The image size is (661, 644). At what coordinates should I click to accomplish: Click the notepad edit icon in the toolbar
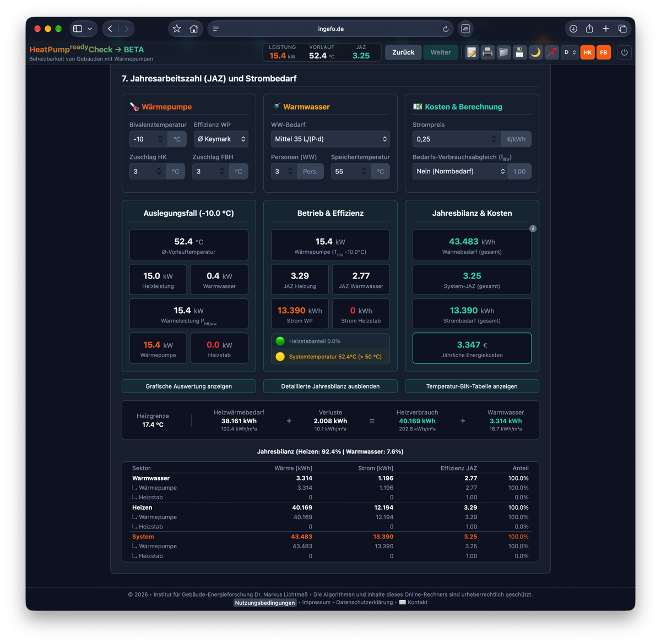point(472,52)
